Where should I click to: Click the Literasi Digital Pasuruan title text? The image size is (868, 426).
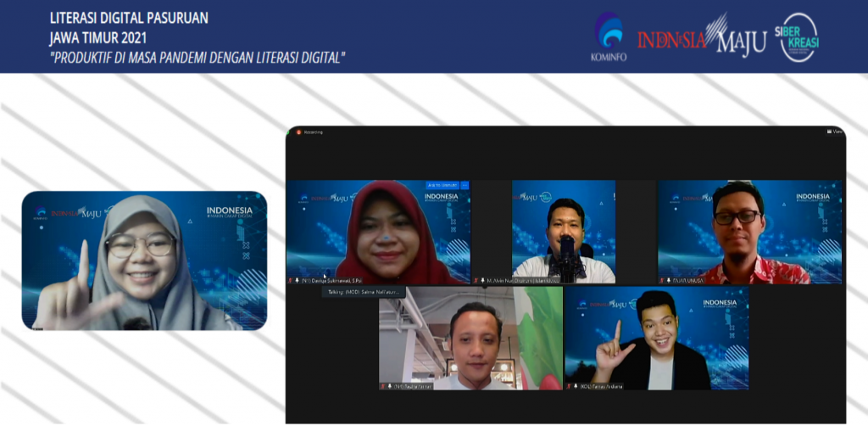click(x=129, y=18)
